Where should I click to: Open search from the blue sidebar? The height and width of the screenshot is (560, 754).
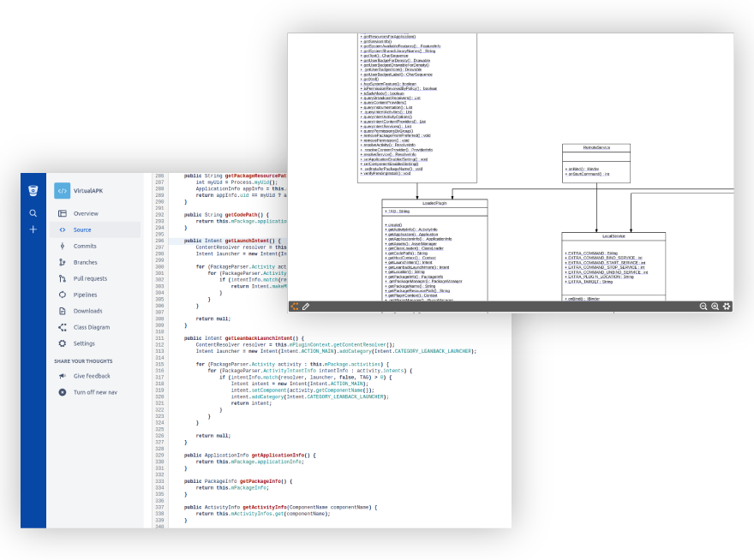(x=33, y=213)
